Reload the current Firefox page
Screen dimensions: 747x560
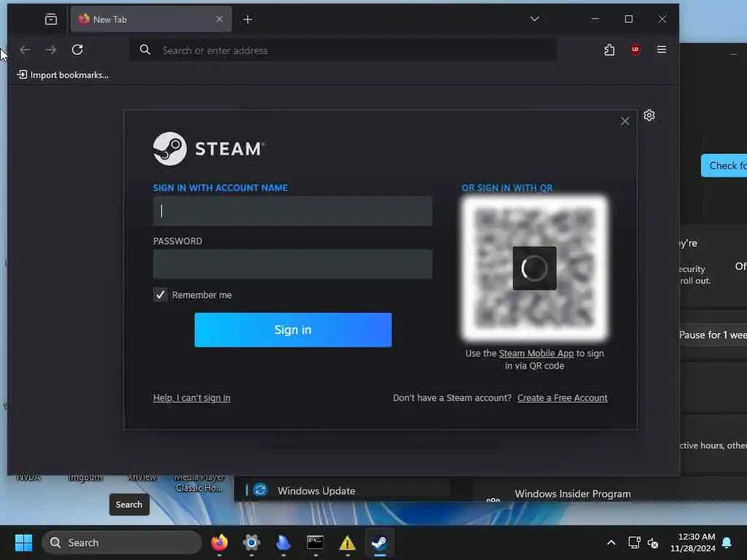[x=77, y=50]
